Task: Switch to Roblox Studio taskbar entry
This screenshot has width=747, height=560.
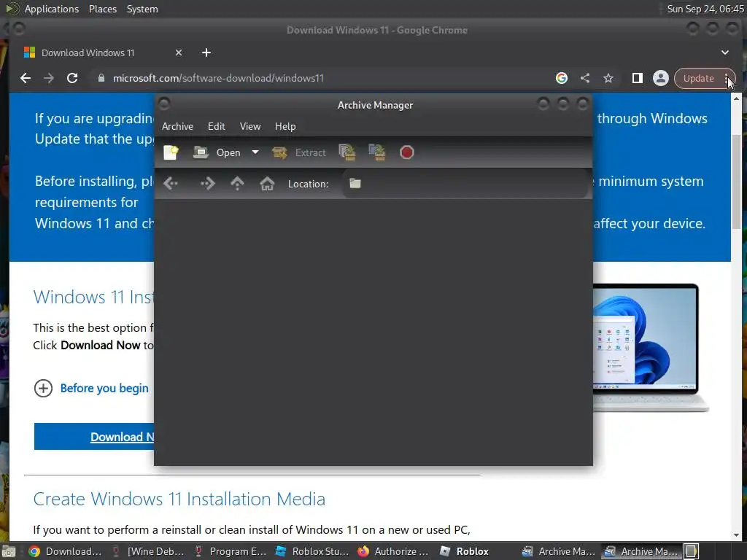Action: click(x=312, y=551)
